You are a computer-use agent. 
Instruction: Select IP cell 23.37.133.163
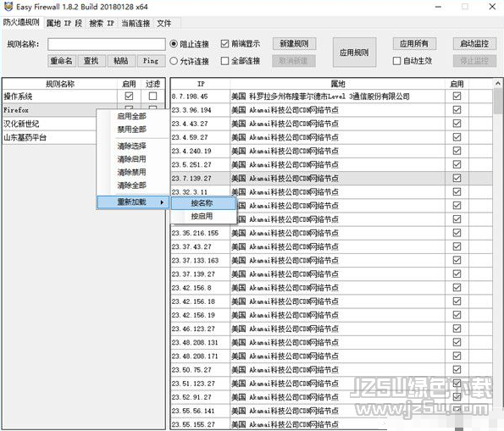201,261
